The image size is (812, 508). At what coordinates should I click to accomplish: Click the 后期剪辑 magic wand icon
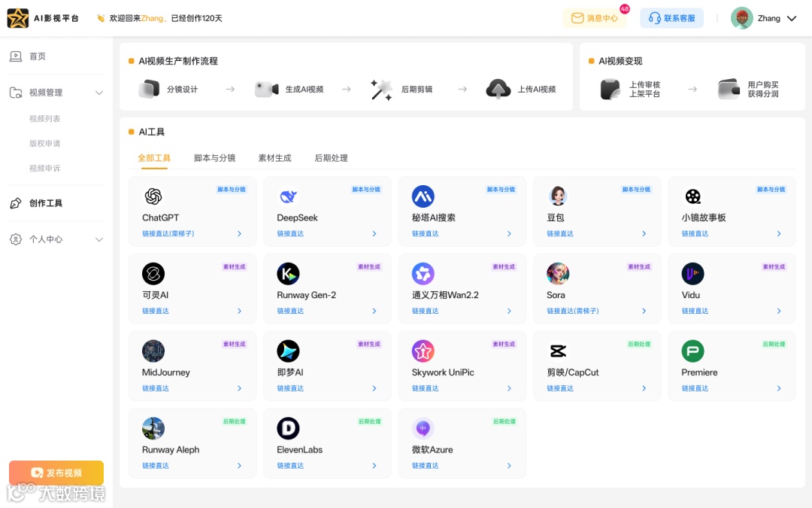point(381,89)
